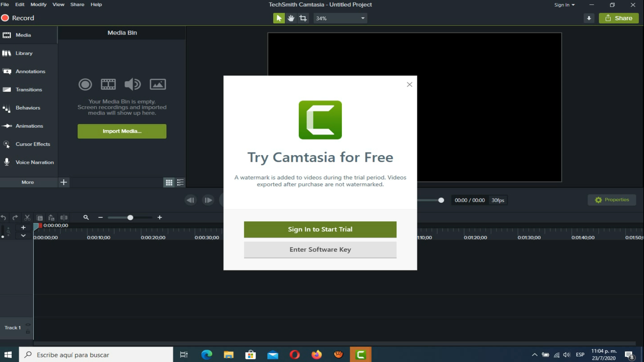Screen dimensions: 644x362
Task: Click the image icon in Media Bin
Action: [158, 84]
